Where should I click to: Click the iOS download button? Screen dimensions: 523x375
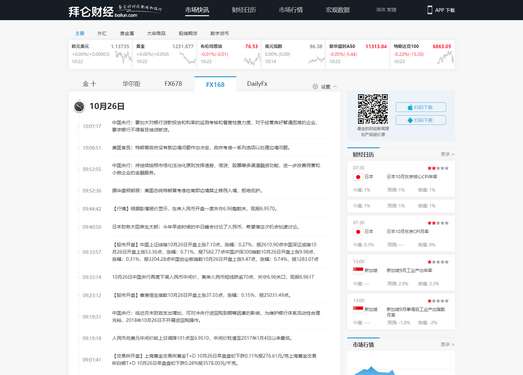(421, 107)
